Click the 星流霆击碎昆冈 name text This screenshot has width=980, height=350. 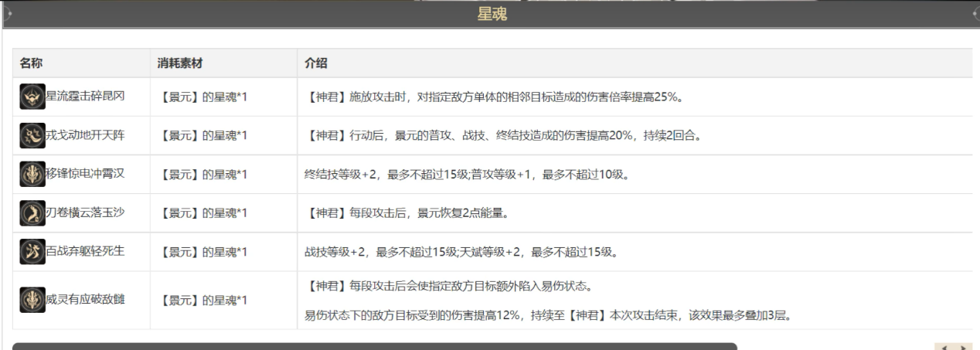[x=85, y=97]
